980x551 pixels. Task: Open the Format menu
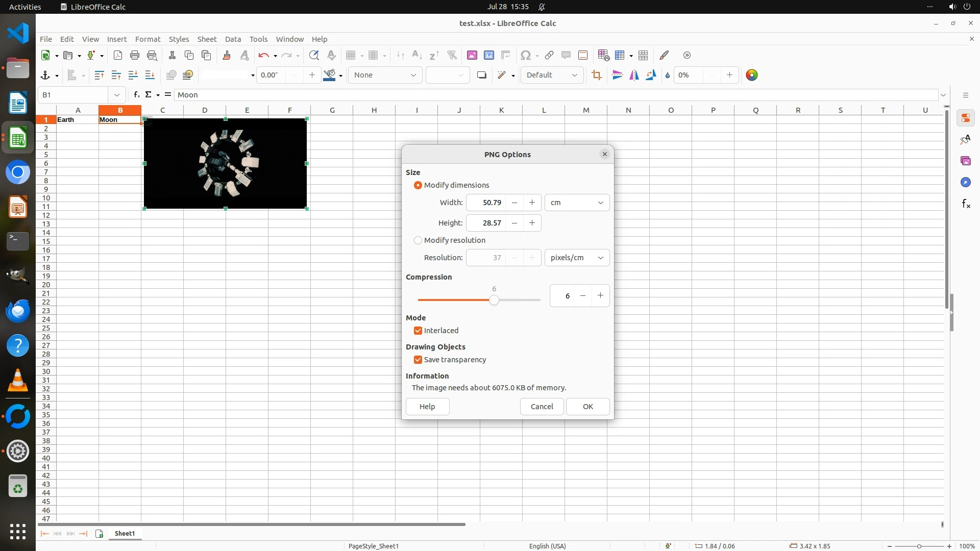pos(148,39)
